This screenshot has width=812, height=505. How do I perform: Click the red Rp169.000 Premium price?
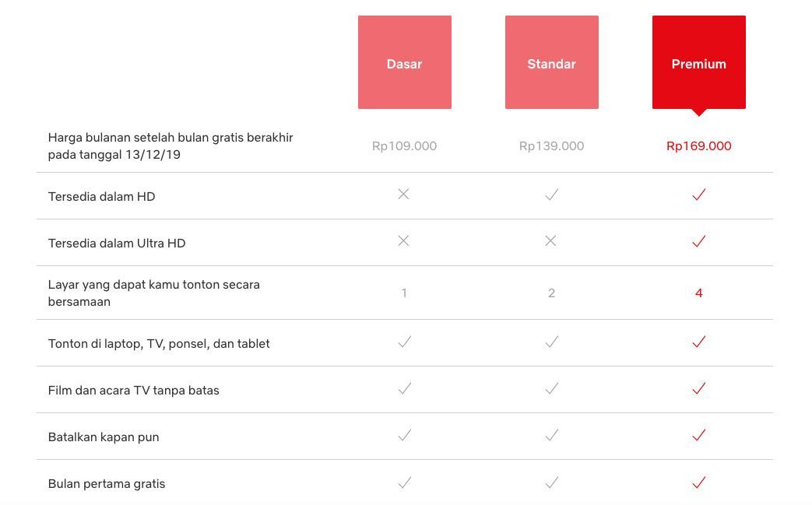click(x=698, y=146)
